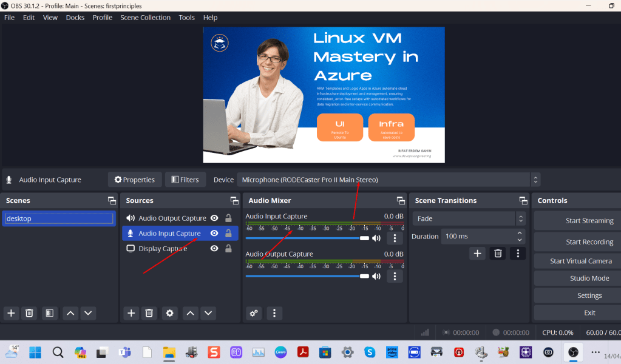The width and height of the screenshot is (621, 364).
Task: Open scene filters icon in Scenes dock
Action: pyautogui.click(x=50, y=313)
